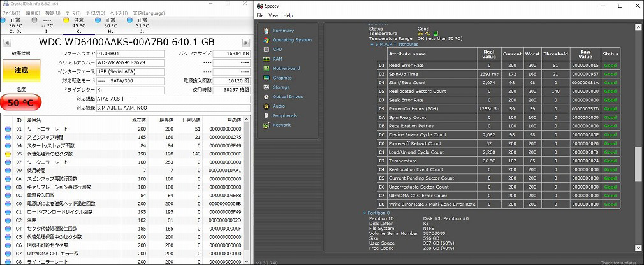Click the Graphics monitor icon in Speccy
Viewport: 644px width, 265px height.
[267, 78]
